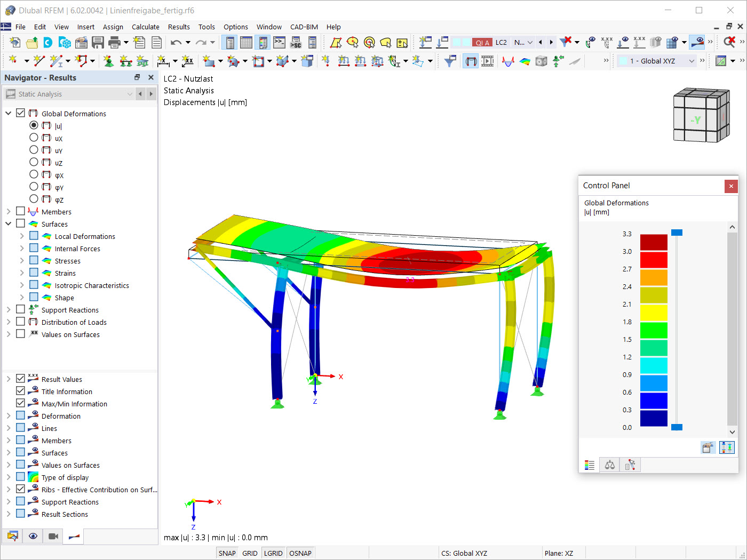747x560 pixels.
Task: Open the Navigator Data tab icon
Action: [13, 536]
